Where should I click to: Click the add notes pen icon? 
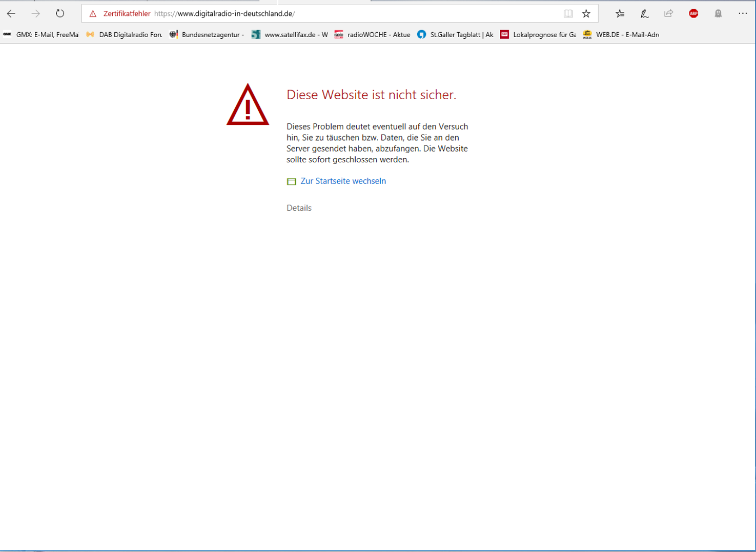[x=644, y=14]
